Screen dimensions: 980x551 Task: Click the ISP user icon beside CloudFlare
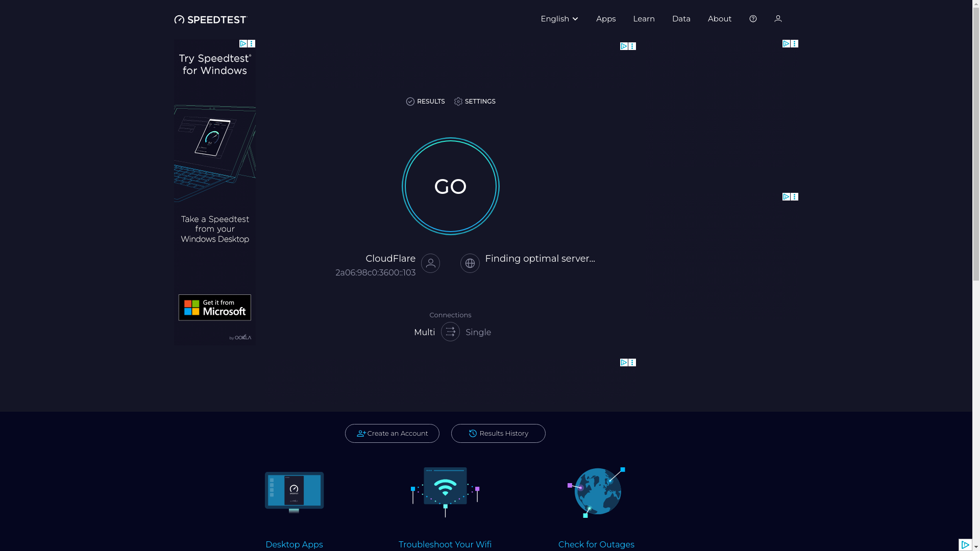pos(430,263)
